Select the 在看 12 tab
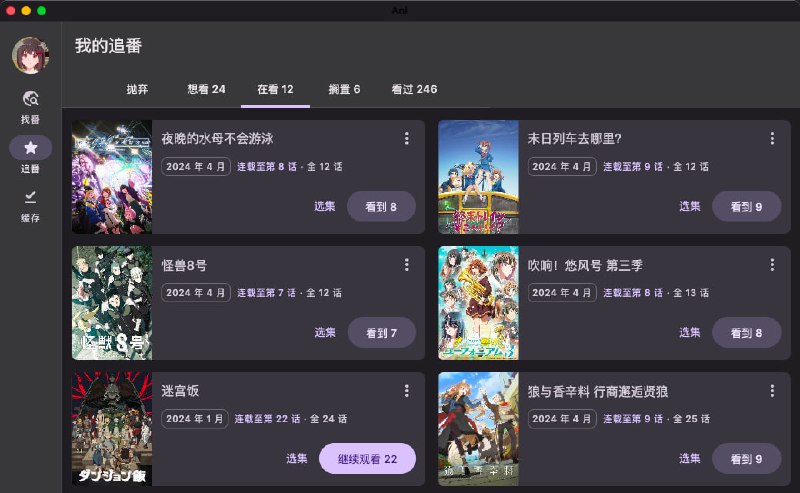Viewport: 800px width, 493px height. tap(276, 89)
